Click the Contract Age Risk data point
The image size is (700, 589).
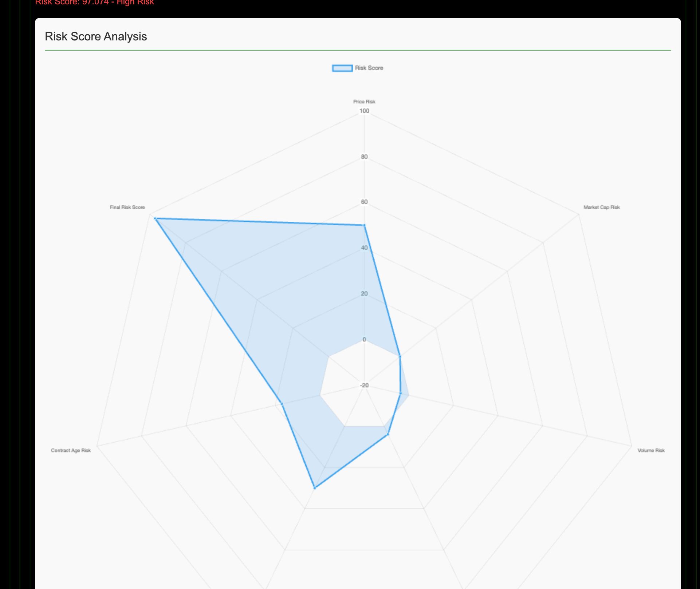pyautogui.click(x=282, y=404)
